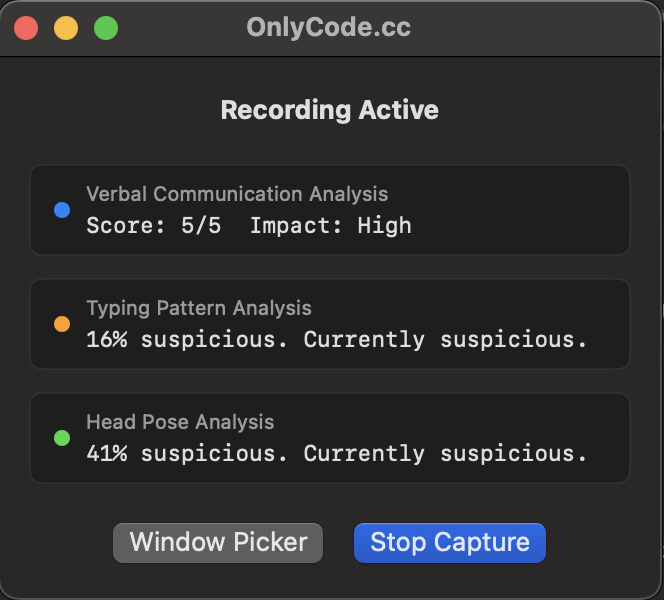
Task: Select the Head Pose Analysis label
Action: (x=180, y=422)
